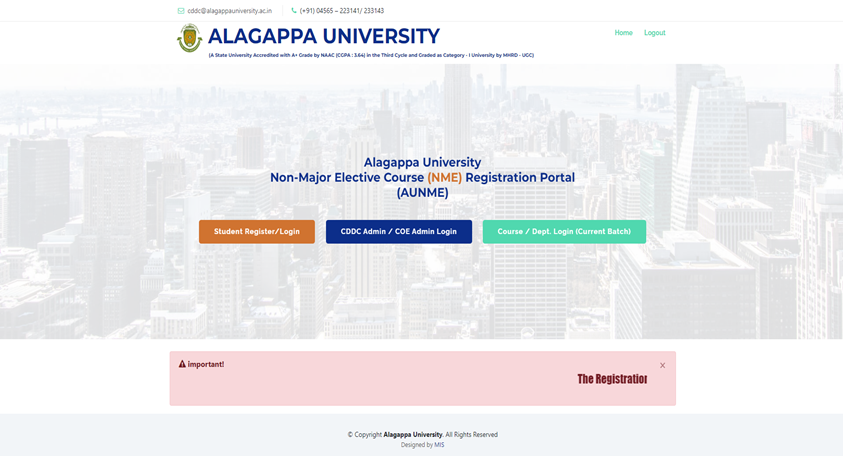This screenshot has height=456, width=843.
Task: Click the warning triangle icon in alert
Action: [x=182, y=364]
